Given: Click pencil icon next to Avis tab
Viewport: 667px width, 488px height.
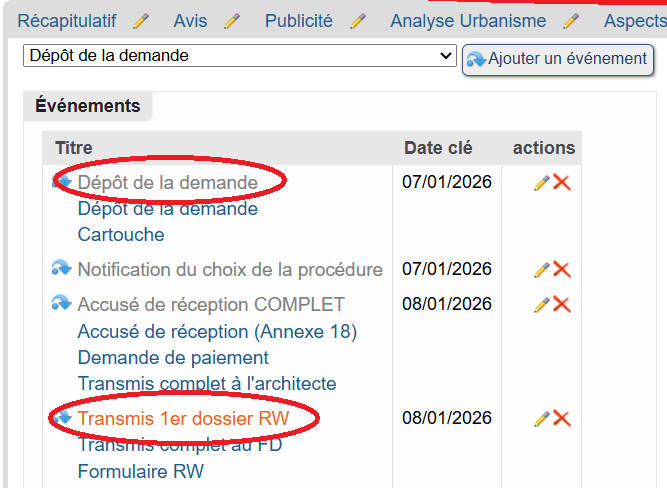Looking at the screenshot, I should point(232,21).
